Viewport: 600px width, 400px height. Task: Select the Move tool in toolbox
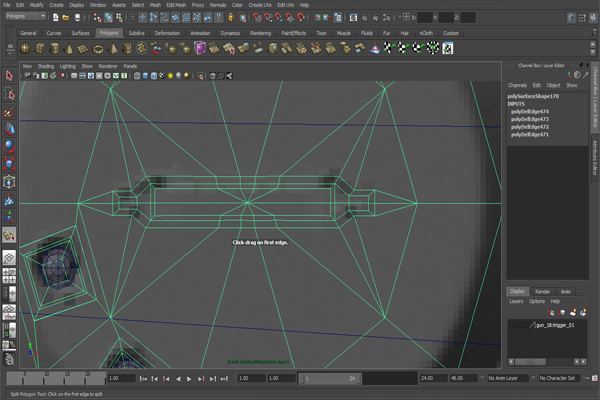[x=9, y=129]
